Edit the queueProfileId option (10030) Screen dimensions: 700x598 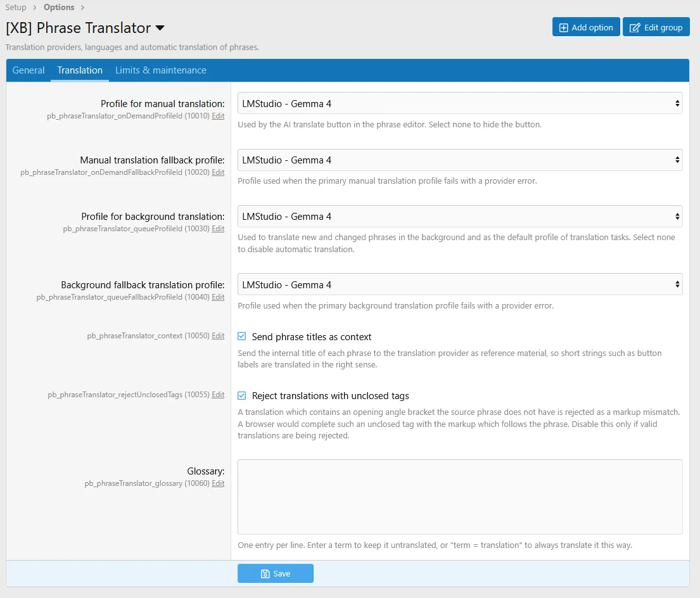[x=218, y=229]
